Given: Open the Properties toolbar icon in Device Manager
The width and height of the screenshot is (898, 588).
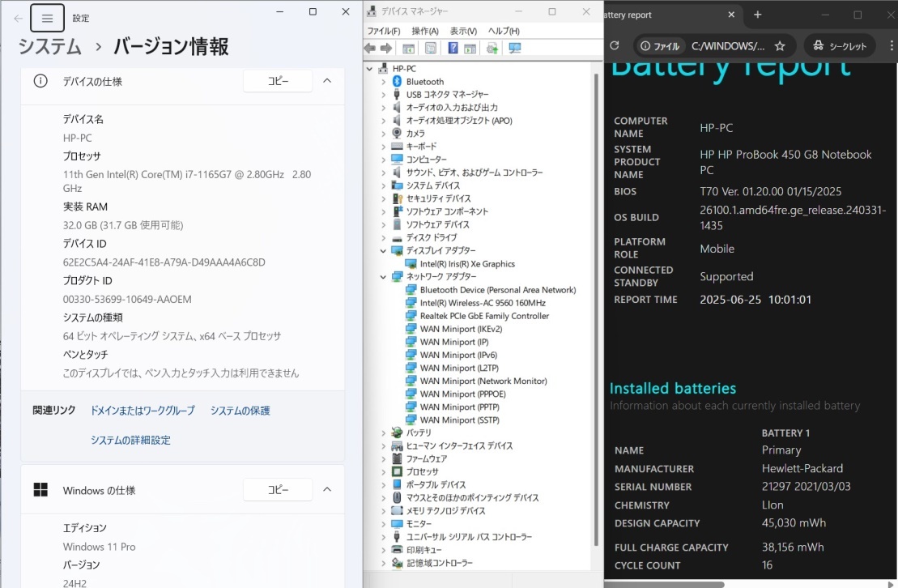Looking at the screenshot, I should pos(431,48).
